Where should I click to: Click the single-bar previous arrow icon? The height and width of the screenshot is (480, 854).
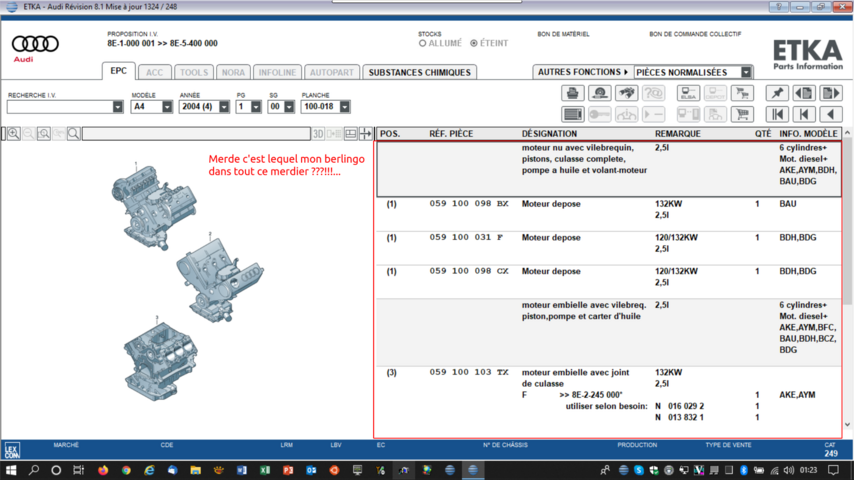tap(804, 114)
